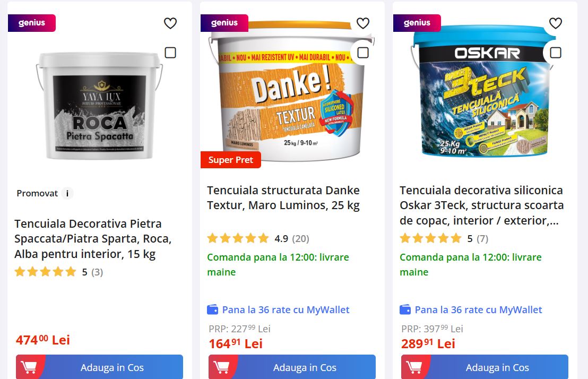Add the 474 Lei Roca plaster to cart

pos(99,367)
